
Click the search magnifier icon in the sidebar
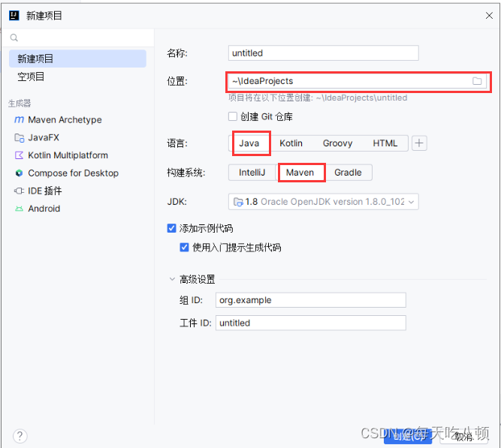click(14, 38)
